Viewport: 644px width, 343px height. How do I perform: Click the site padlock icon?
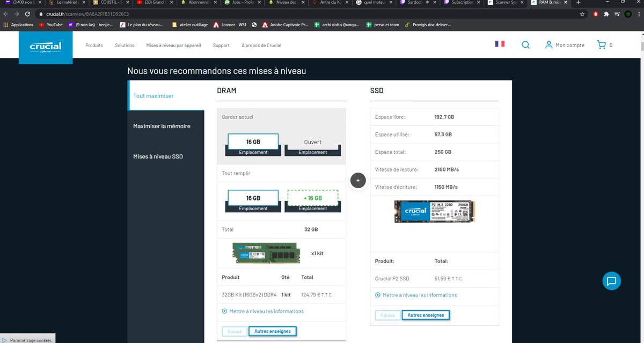[x=41, y=14]
